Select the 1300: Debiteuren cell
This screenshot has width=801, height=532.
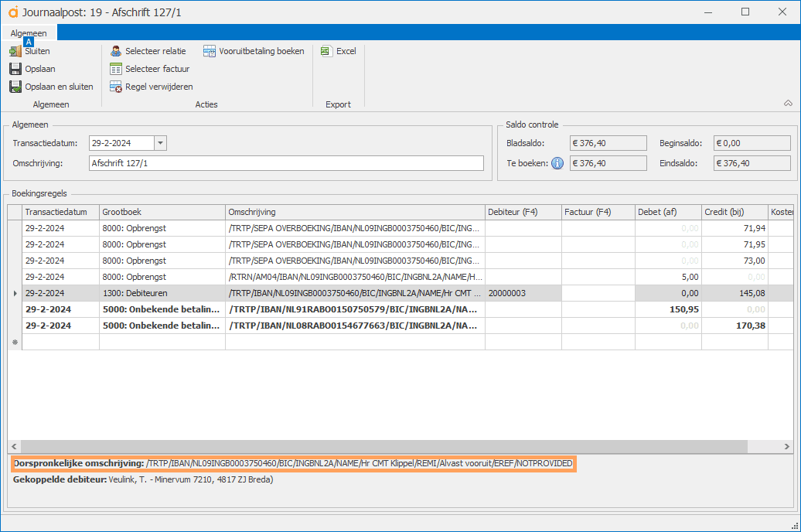pos(162,293)
